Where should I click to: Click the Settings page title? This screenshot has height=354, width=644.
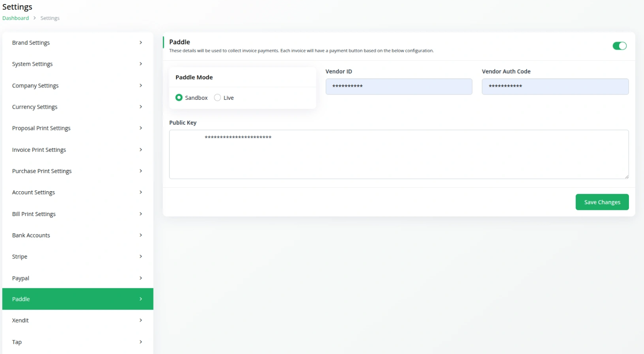tap(17, 7)
